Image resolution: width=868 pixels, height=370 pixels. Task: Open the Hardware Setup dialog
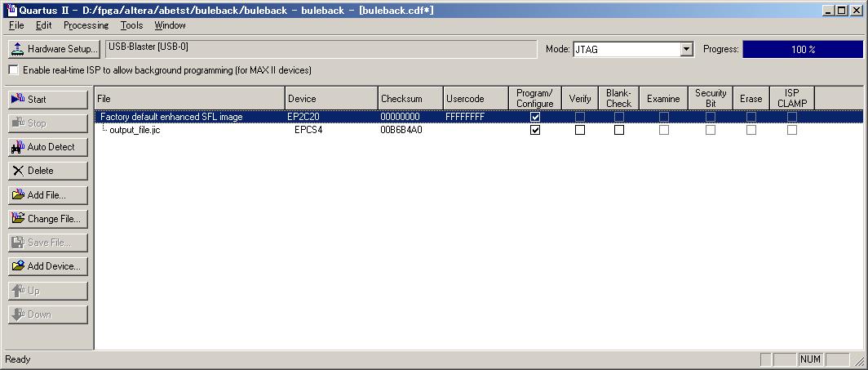(x=54, y=49)
